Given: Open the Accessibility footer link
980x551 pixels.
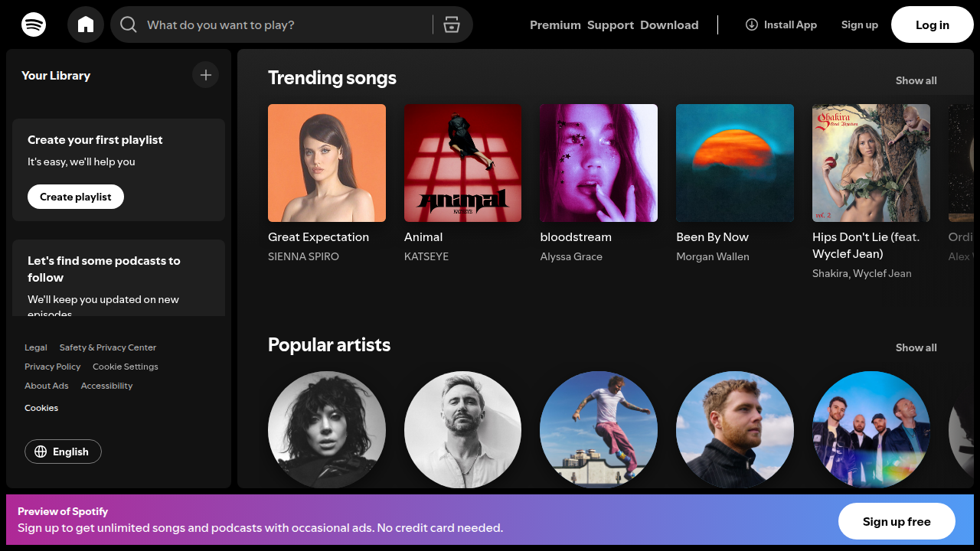Looking at the screenshot, I should pos(107,386).
